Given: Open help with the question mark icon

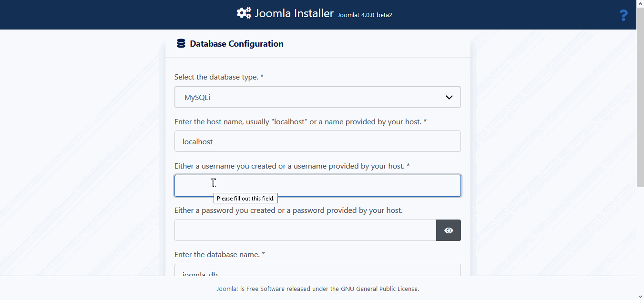Looking at the screenshot, I should (x=623, y=16).
